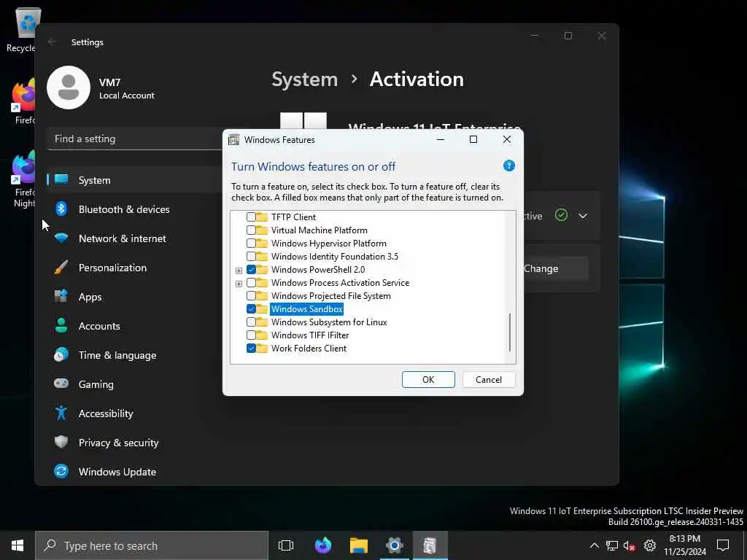Open Windows Update settings page
Viewport: 747px width, 560px height.
[133, 472]
